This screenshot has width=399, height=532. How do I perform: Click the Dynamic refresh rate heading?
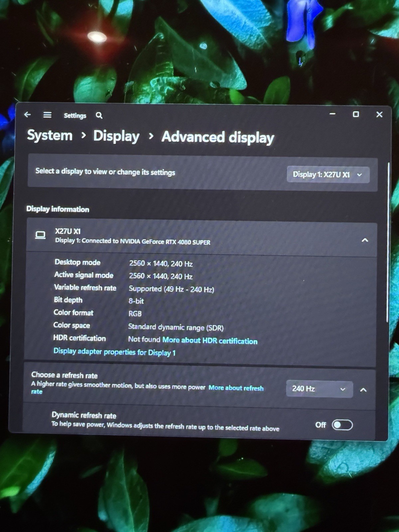pyautogui.click(x=84, y=415)
